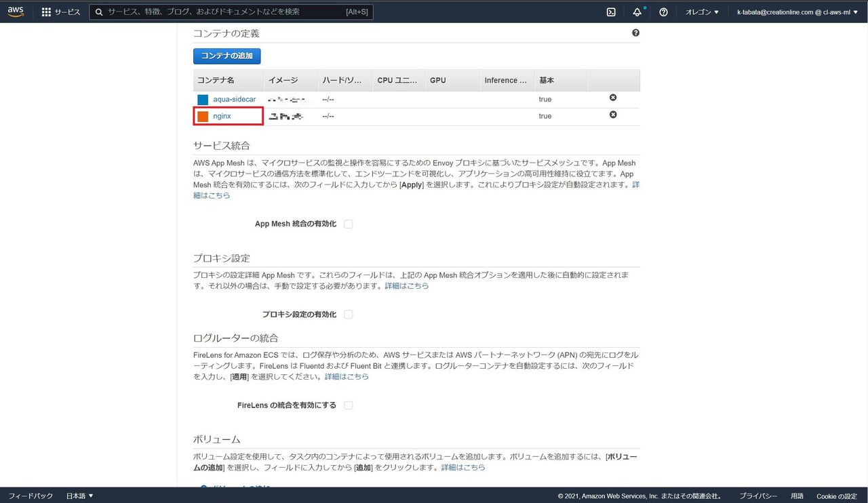Click the サービス統合 section heading
The height and width of the screenshot is (503, 868).
coord(222,145)
